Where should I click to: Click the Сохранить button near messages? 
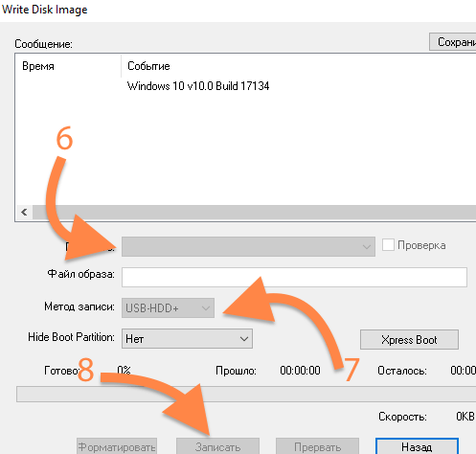pyautogui.click(x=453, y=41)
